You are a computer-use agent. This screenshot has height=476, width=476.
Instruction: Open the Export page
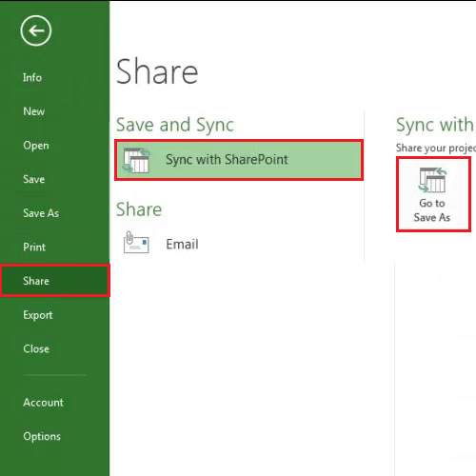(x=38, y=315)
